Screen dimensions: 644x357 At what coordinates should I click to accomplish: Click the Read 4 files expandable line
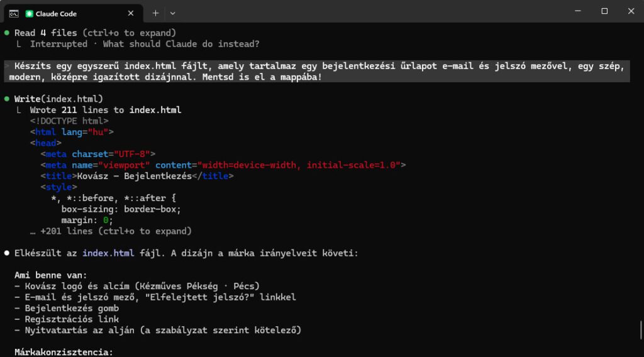click(94, 33)
